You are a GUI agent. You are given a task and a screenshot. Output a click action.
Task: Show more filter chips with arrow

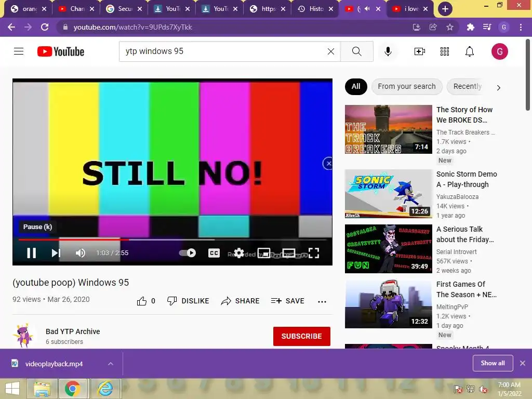point(498,87)
